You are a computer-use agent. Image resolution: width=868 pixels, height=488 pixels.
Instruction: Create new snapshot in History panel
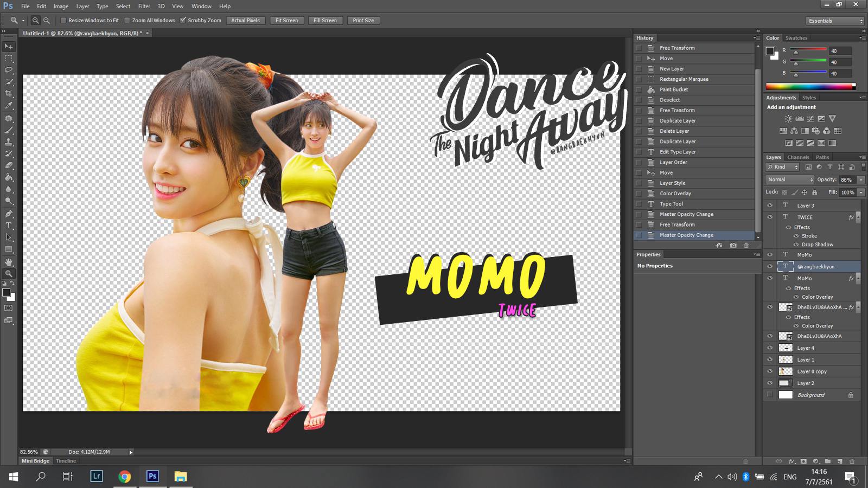click(x=733, y=246)
